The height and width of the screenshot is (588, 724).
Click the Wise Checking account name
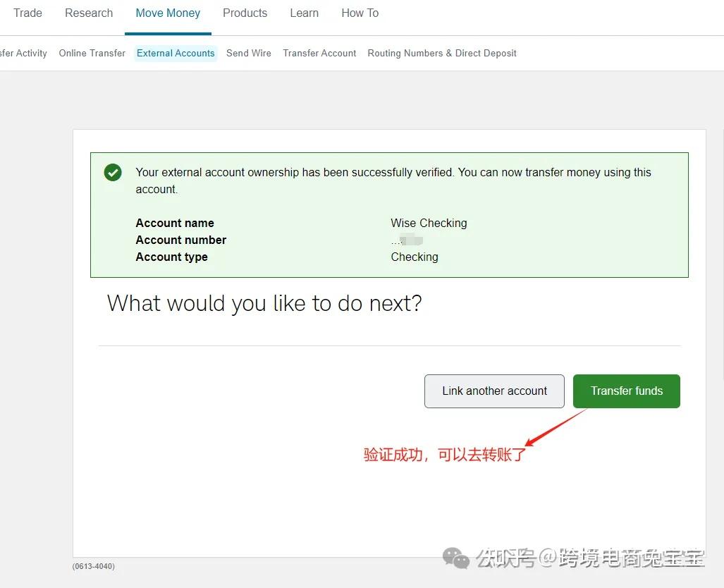click(428, 223)
